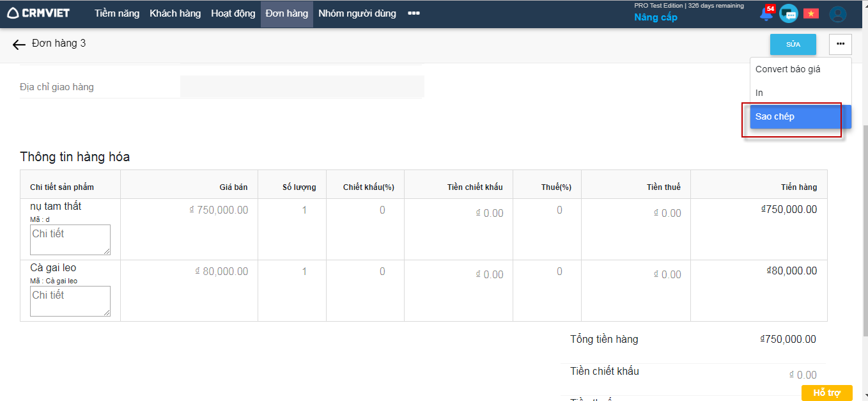Image resolution: width=868 pixels, height=401 pixels.
Task: Click the back arrow beside Đơn hàng 3
Action: click(x=19, y=44)
